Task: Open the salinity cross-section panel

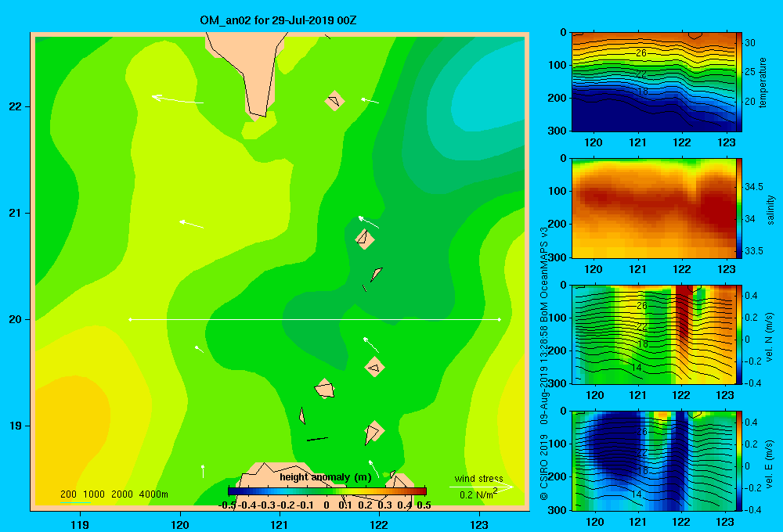Action: click(x=654, y=208)
